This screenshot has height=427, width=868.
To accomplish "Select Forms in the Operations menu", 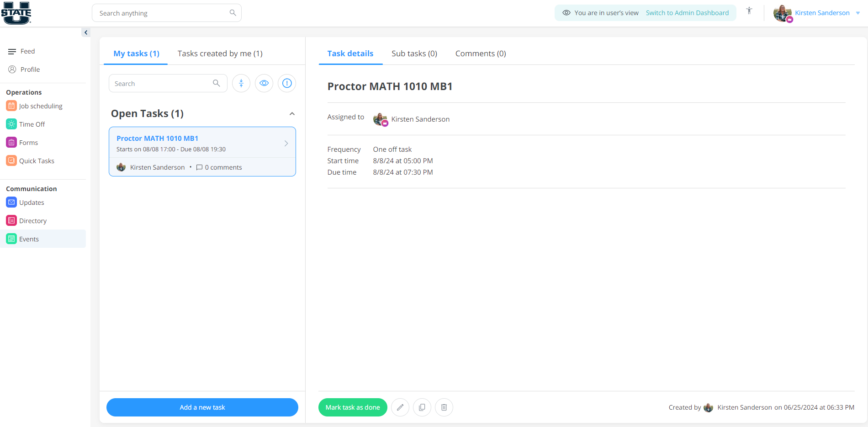I will 28,142.
